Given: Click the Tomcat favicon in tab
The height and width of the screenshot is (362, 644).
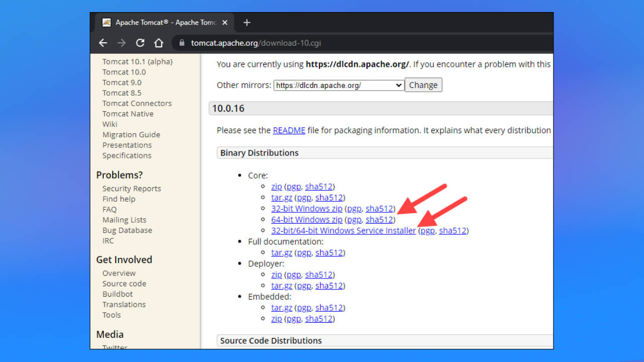Looking at the screenshot, I should [x=106, y=23].
